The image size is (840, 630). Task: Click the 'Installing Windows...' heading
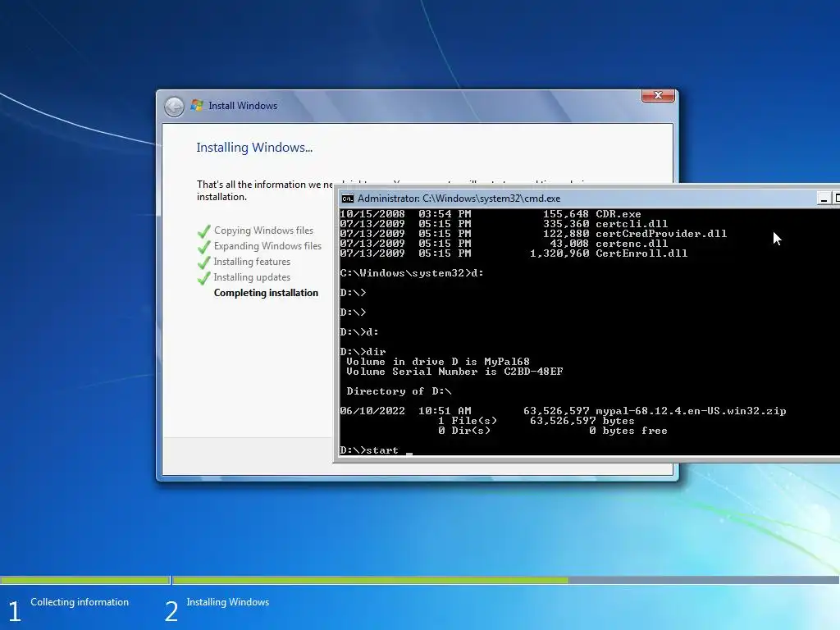[254, 148]
